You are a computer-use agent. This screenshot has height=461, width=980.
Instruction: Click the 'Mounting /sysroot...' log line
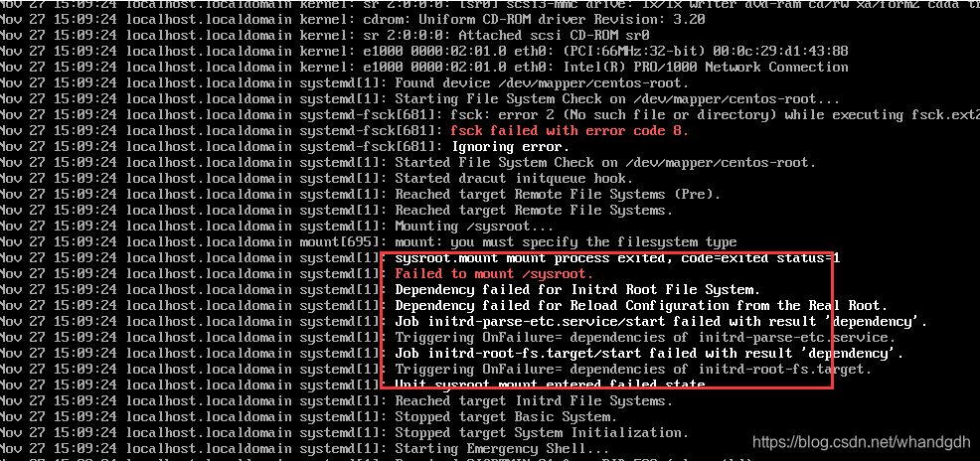pyautogui.click(x=474, y=227)
